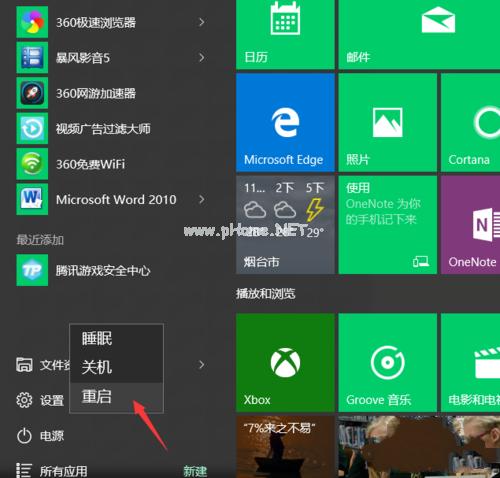Click the 360网游加速器 label
This screenshot has height=478, width=500.
tap(96, 93)
